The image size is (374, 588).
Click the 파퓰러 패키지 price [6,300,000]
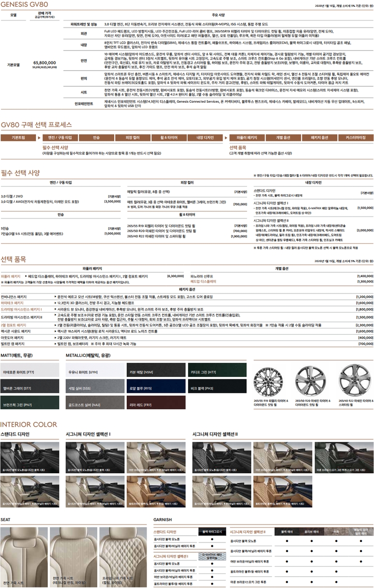pyautogui.click(x=175, y=276)
